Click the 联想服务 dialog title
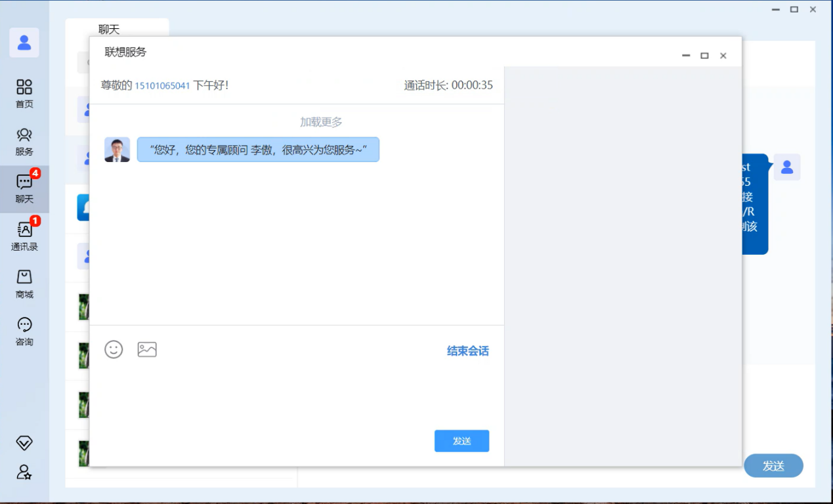 tap(125, 52)
